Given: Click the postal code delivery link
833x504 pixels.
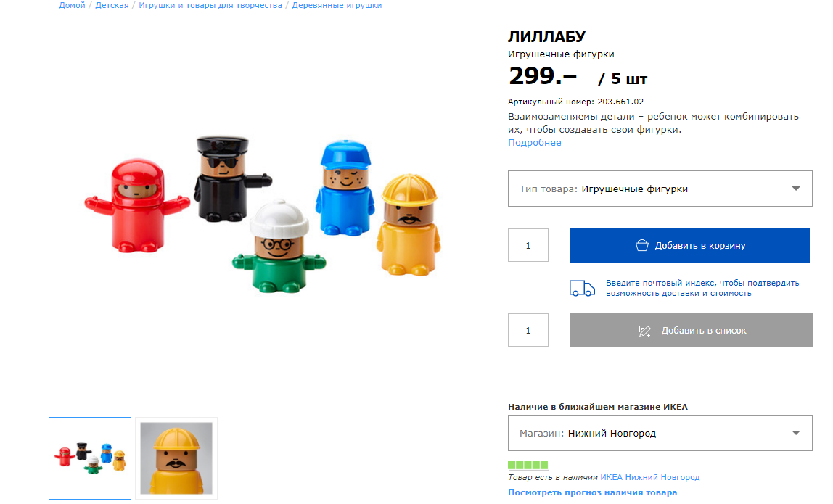Looking at the screenshot, I should tap(702, 288).
